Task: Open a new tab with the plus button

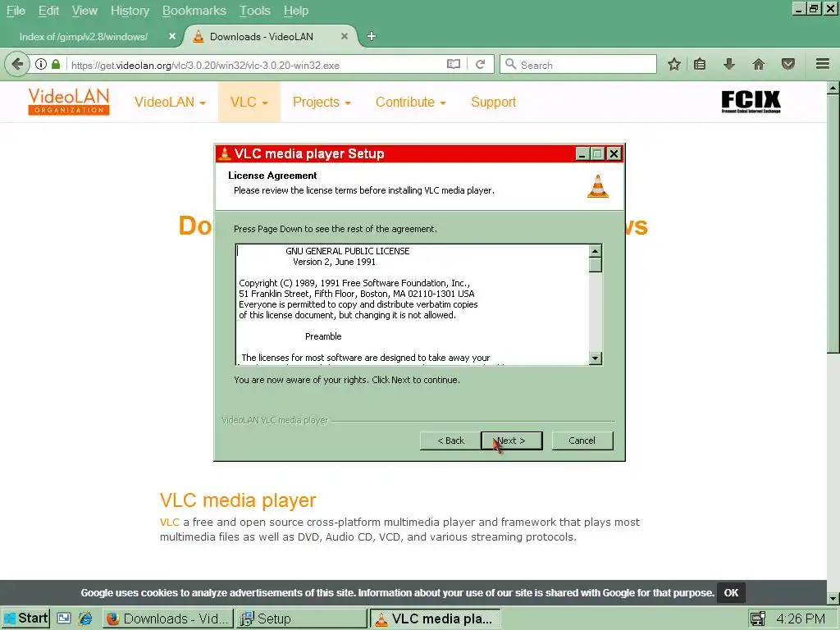Action: point(372,36)
